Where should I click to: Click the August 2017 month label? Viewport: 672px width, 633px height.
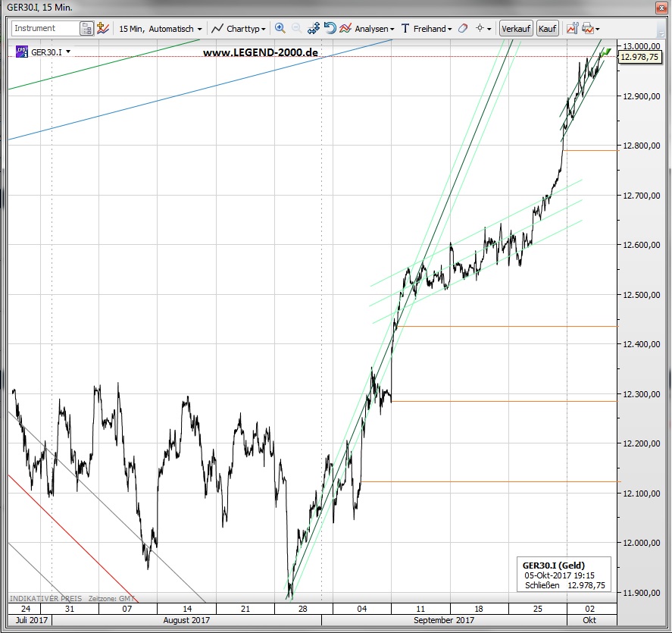(186, 620)
